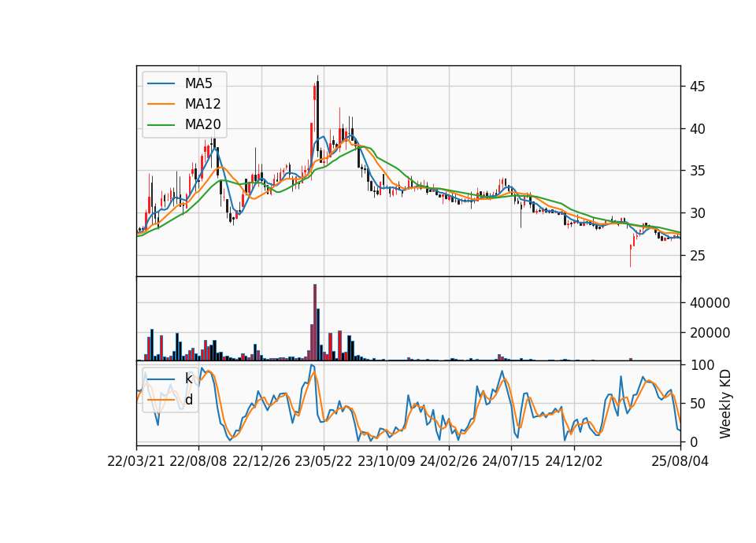Click the price axis value 45
Viewport: 756px width, 543px height.
tap(697, 87)
